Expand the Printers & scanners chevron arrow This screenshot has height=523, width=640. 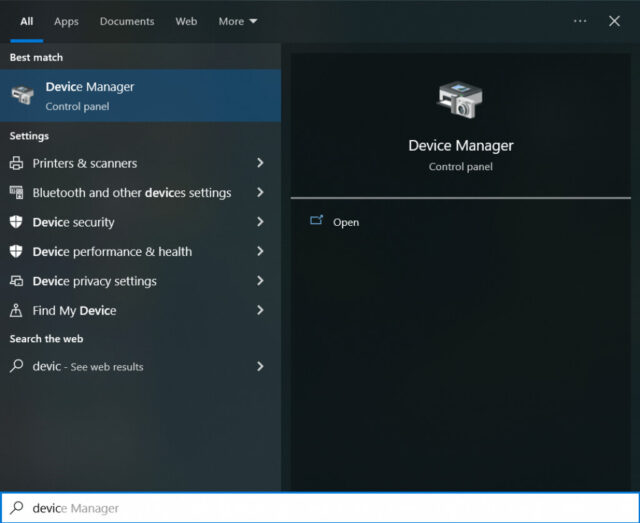[260, 163]
